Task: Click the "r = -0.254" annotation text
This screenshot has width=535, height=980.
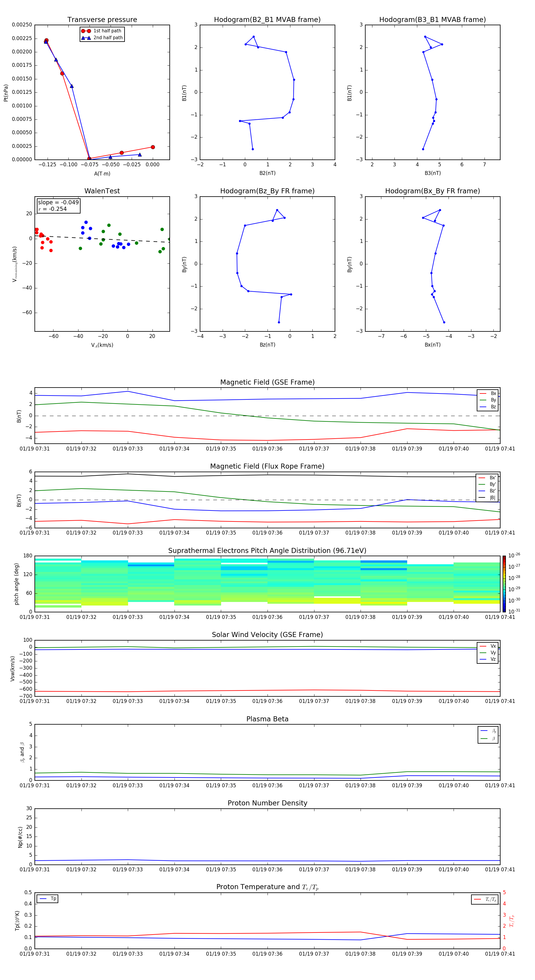Action: 53,209
